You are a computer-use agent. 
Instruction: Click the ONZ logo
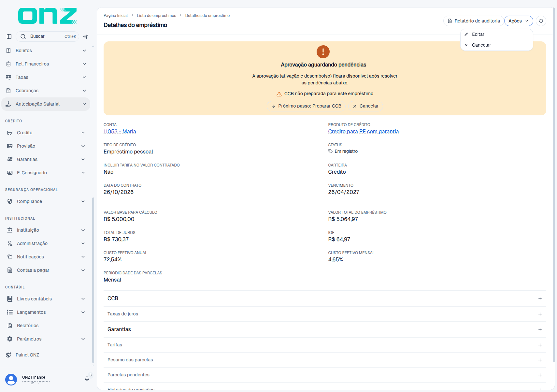[48, 16]
